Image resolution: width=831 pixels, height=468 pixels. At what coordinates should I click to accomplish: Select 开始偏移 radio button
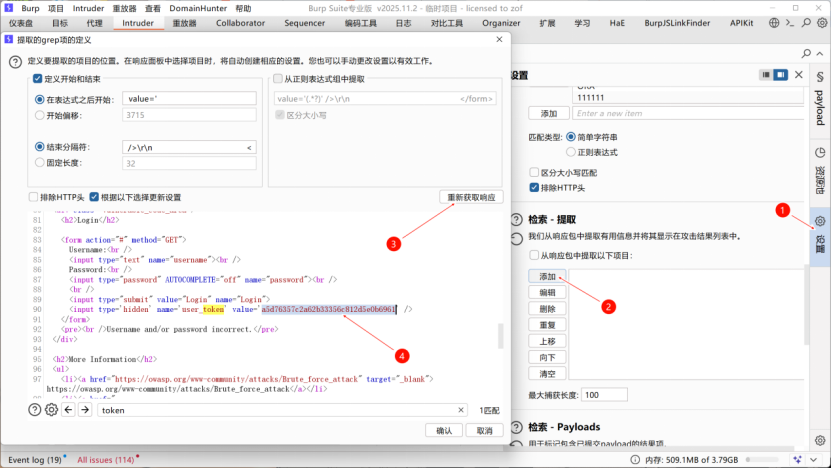(x=40, y=115)
